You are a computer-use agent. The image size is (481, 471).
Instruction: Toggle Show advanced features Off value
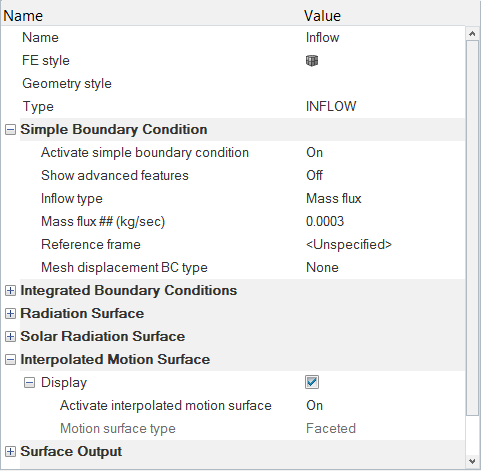[x=314, y=176]
